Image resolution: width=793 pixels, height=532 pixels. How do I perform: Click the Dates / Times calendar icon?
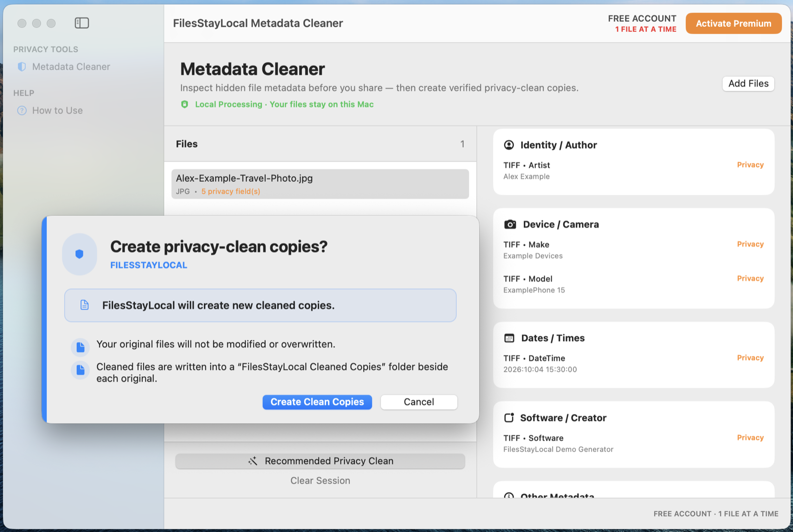tap(510, 338)
